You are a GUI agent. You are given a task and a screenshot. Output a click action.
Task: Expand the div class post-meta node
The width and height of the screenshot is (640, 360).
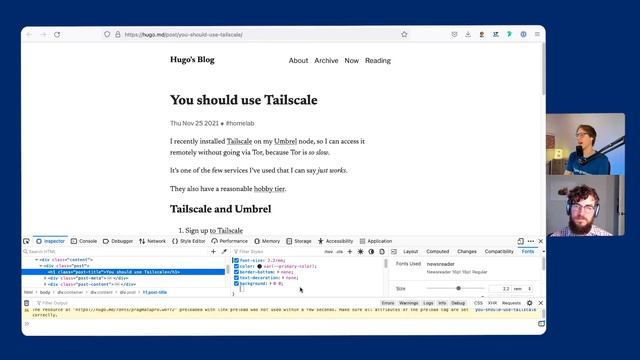click(x=45, y=278)
